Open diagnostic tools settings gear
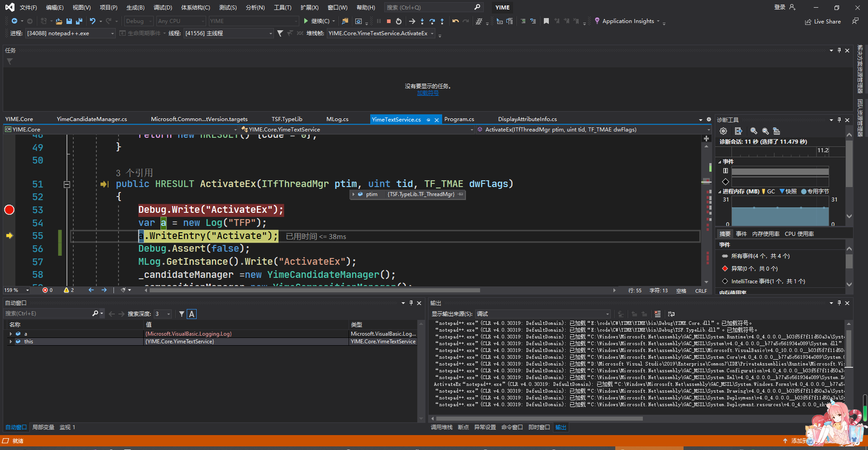Viewport: 868px width, 450px height. click(723, 131)
